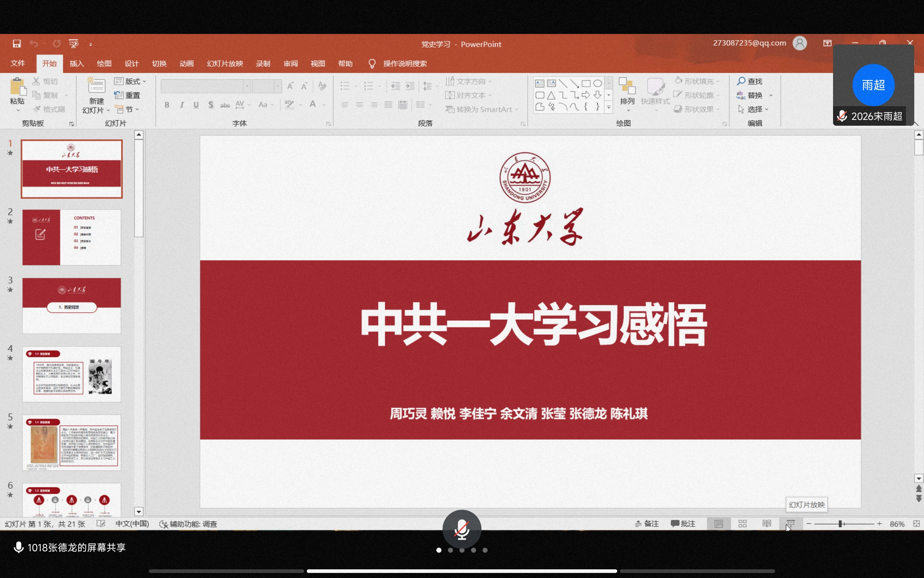Increase font size with large A icon
The width and height of the screenshot is (924, 578).
click(x=290, y=86)
